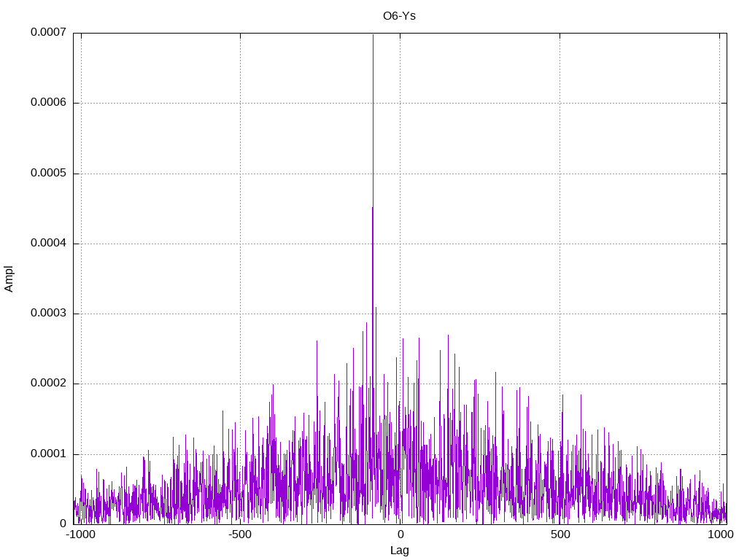Click the -500 x-axis tick label

click(x=239, y=534)
